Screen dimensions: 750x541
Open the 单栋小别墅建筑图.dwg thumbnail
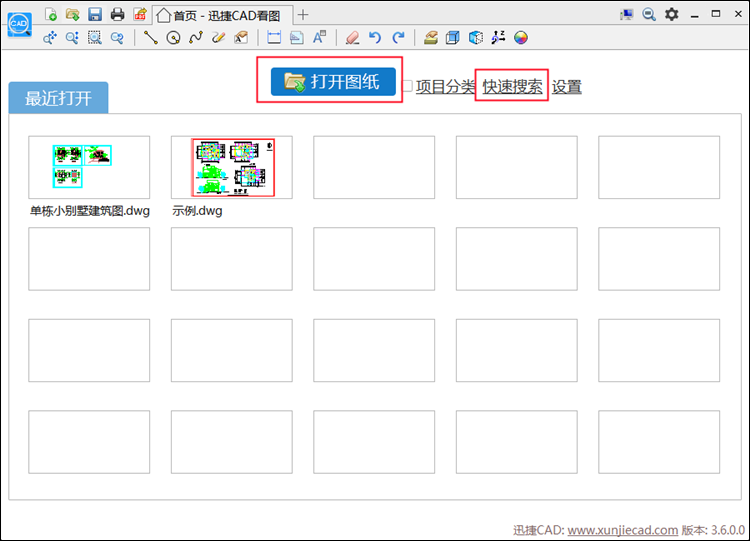pos(89,167)
